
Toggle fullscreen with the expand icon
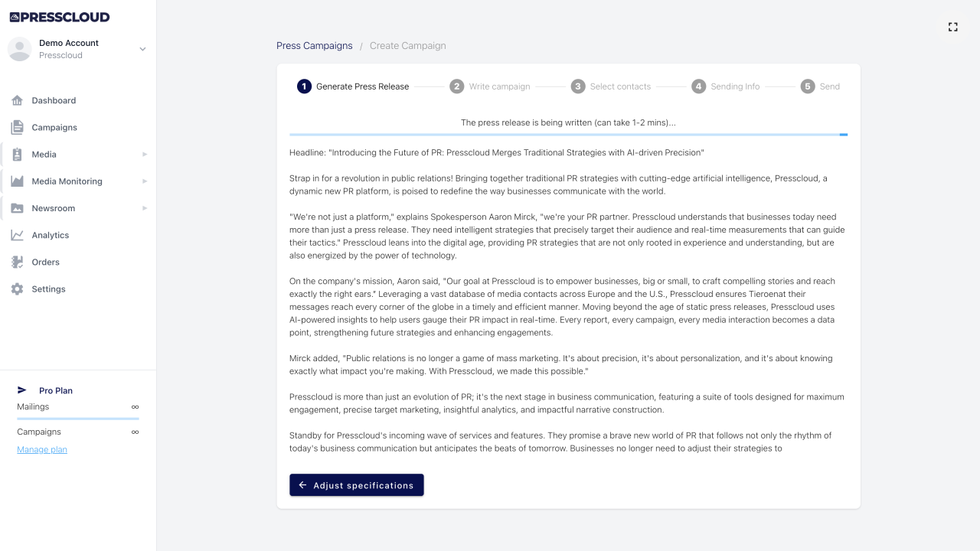pos(952,27)
